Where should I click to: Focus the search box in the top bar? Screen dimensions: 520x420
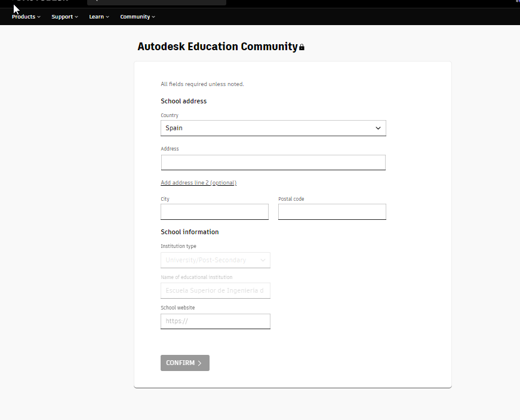point(156,2)
